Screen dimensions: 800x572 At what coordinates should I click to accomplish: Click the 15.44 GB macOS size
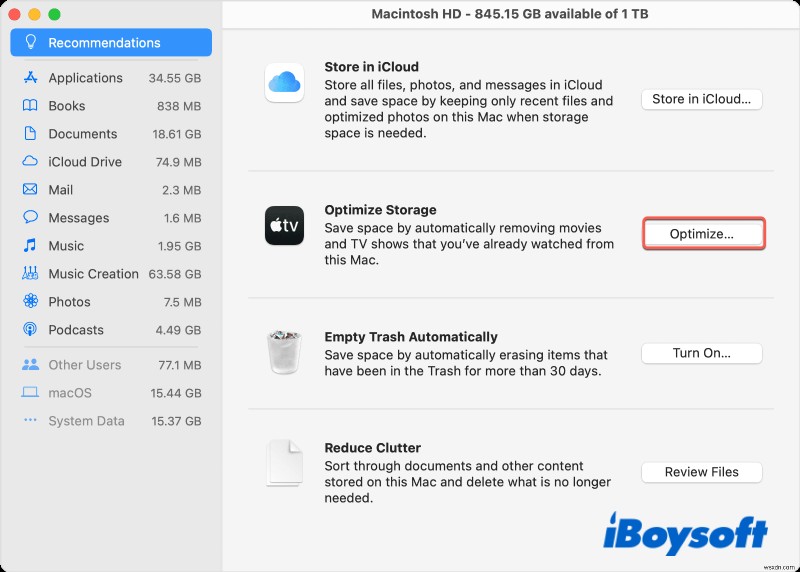(x=176, y=393)
